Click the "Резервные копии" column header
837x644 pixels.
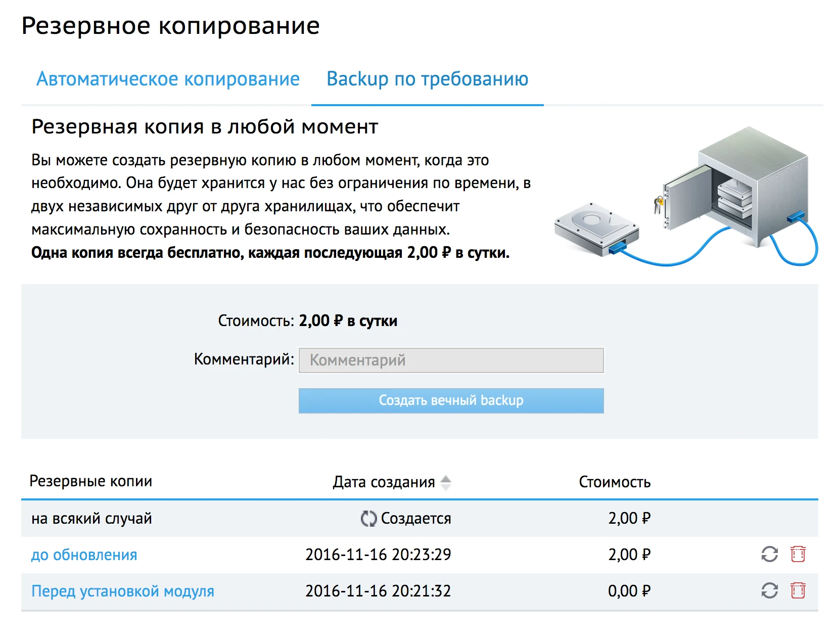click(x=91, y=482)
